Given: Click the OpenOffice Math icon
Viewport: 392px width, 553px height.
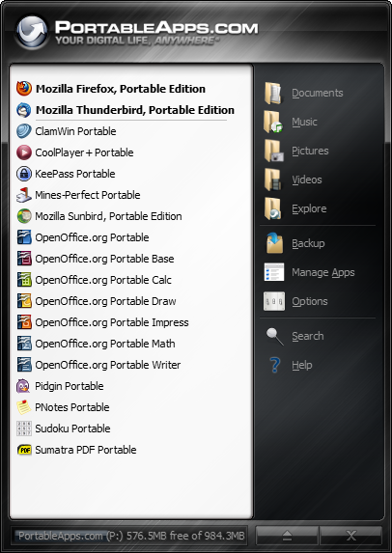Looking at the screenshot, I should pos(24,344).
